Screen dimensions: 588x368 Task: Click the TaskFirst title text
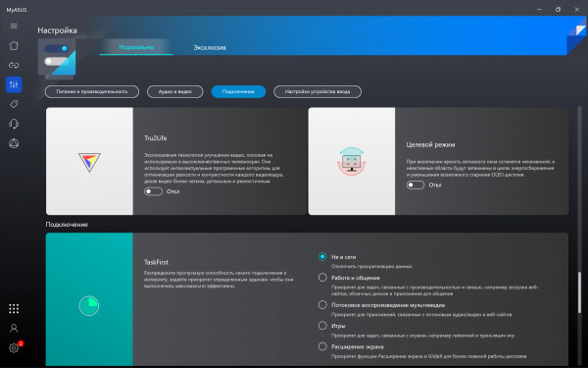point(157,262)
